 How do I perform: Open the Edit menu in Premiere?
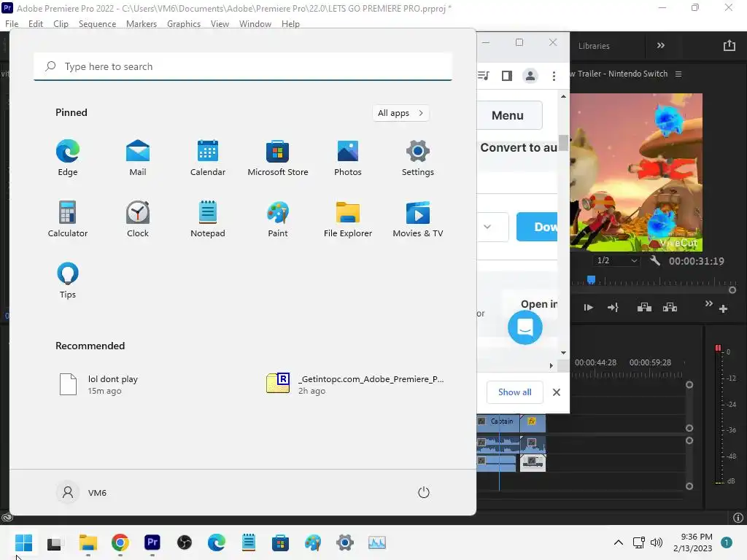pos(35,24)
